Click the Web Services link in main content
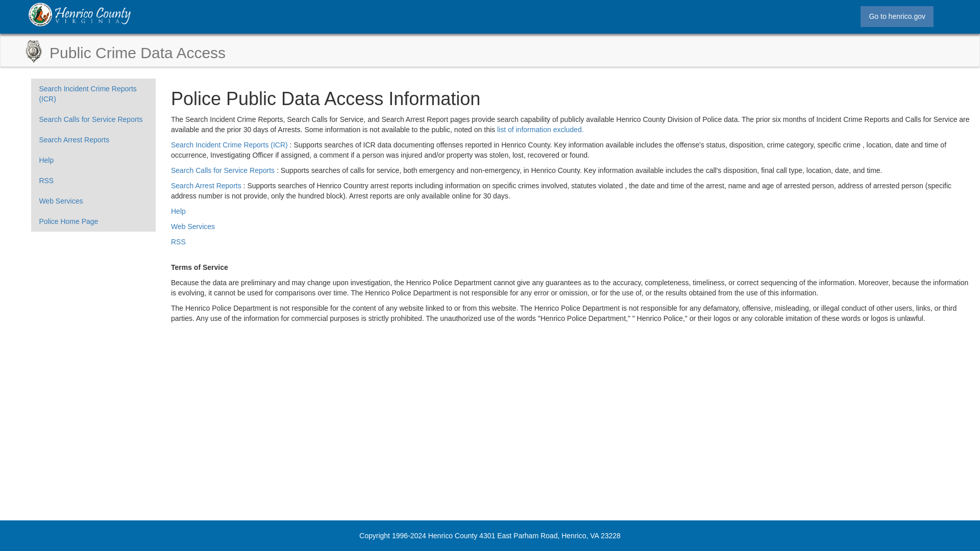The height and width of the screenshot is (551, 980). 193,227
